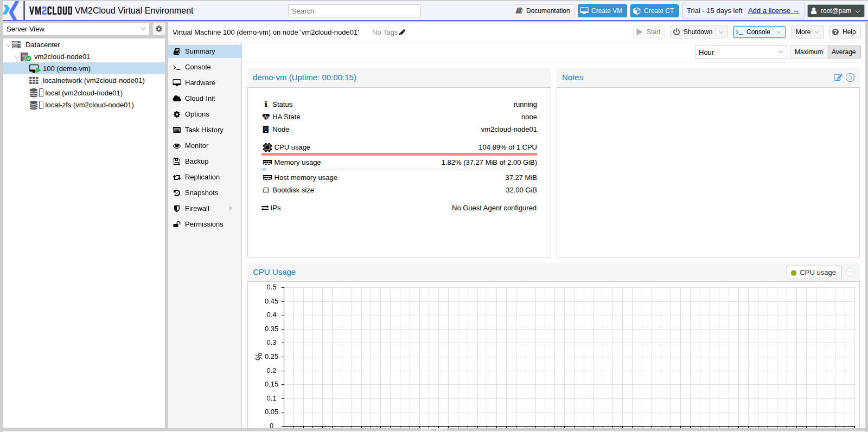This screenshot has height=432, width=868.
Task: Collapse the vm2cloud-node01 tree node
Action: (17, 57)
